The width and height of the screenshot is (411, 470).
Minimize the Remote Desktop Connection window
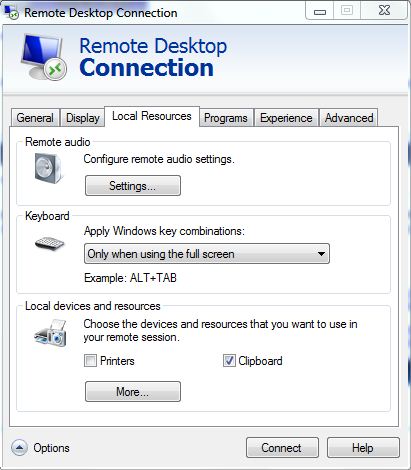(320, 11)
